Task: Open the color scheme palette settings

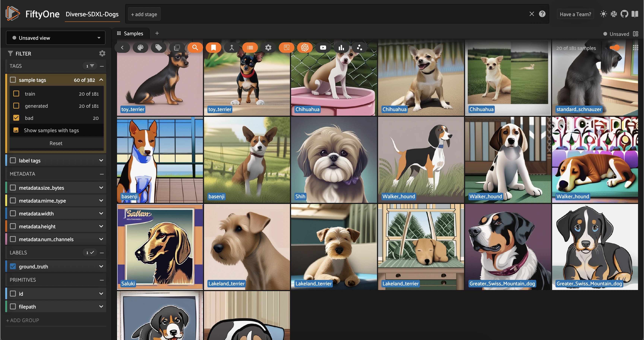Action: 141,48
